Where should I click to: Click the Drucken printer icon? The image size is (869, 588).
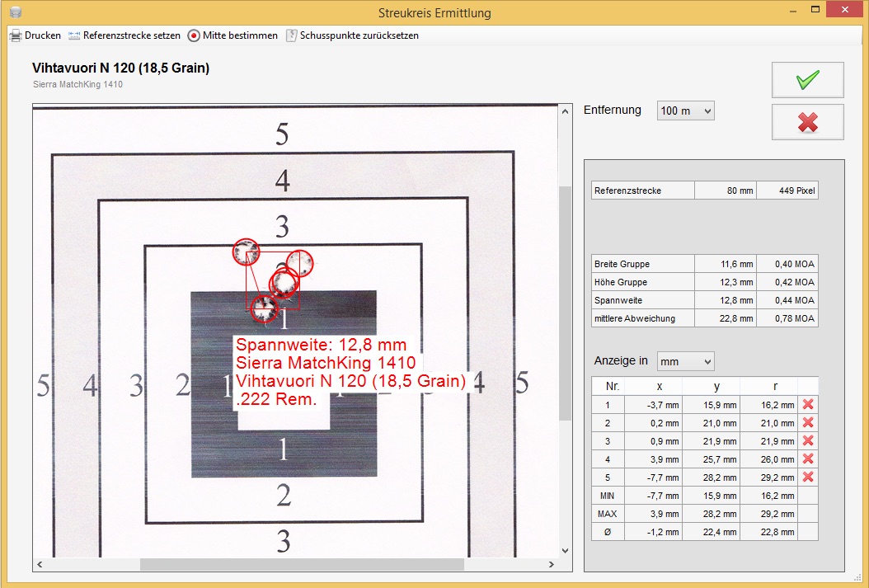click(x=16, y=35)
